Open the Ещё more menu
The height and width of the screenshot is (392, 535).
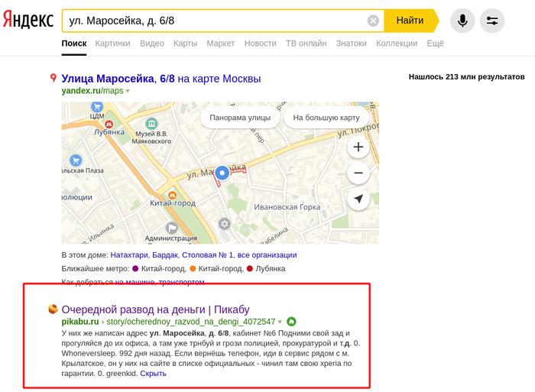pyautogui.click(x=435, y=44)
